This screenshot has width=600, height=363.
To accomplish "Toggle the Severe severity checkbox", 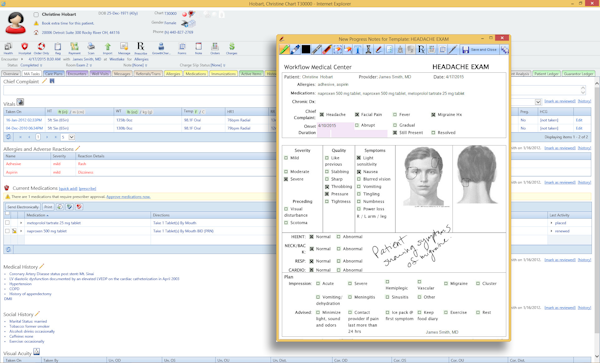I will coord(286,179).
